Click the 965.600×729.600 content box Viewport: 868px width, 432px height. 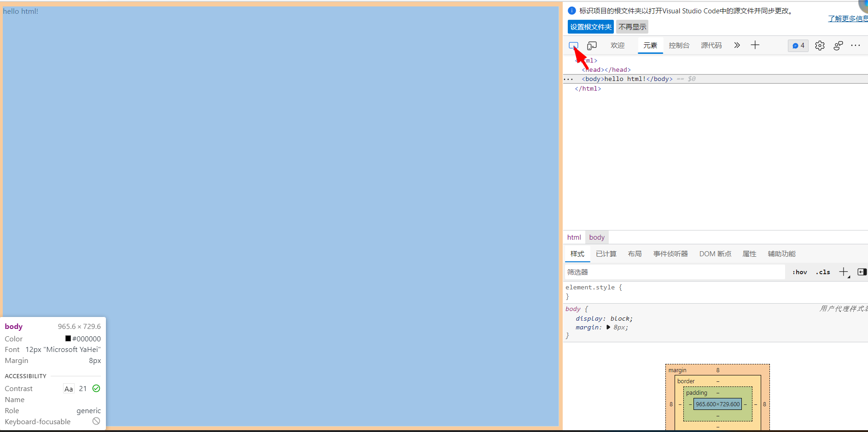click(717, 404)
